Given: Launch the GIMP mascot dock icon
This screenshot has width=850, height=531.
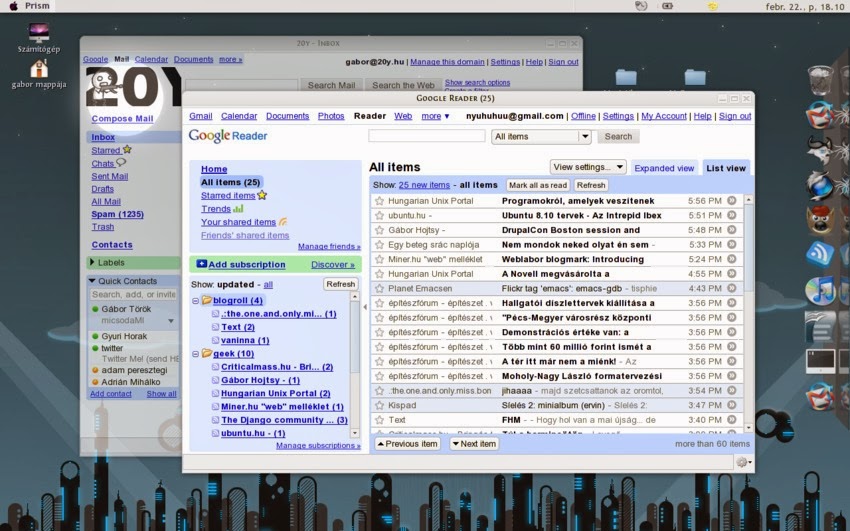Looking at the screenshot, I should [x=820, y=220].
